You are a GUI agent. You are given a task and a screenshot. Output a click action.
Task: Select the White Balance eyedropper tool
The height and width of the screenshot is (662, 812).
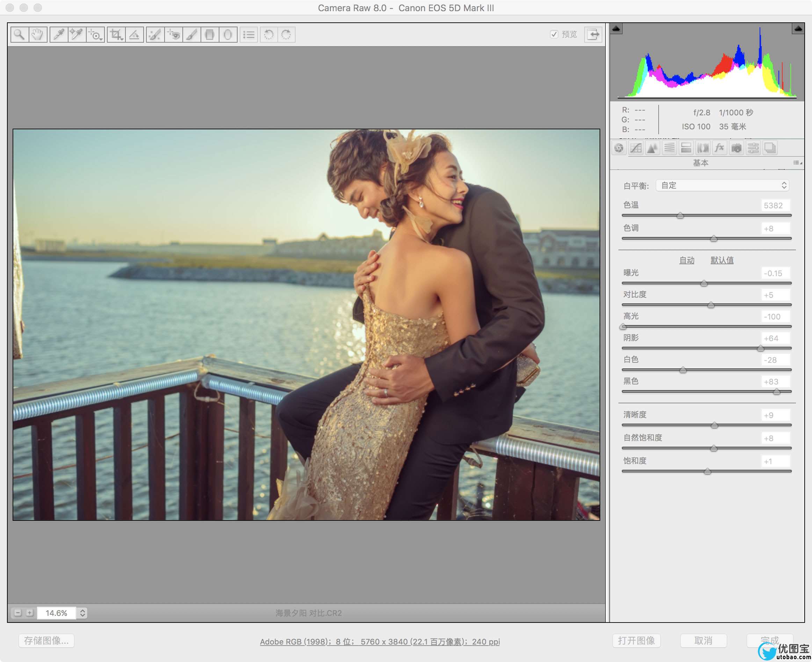pyautogui.click(x=59, y=35)
